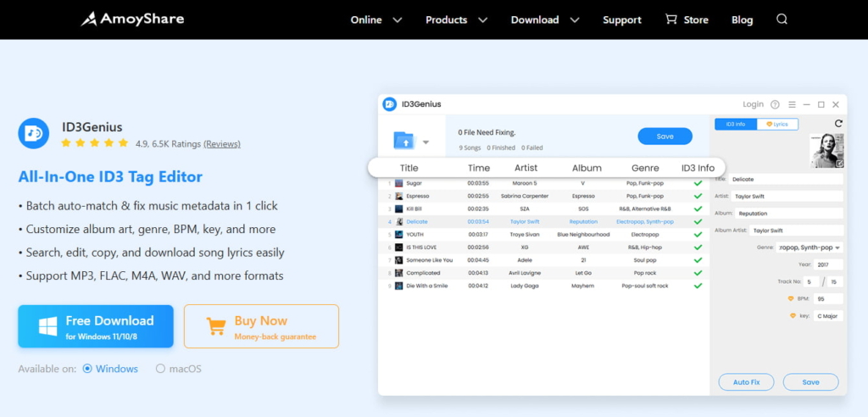Open the Reviews link
Image resolution: width=868 pixels, height=417 pixels.
click(222, 144)
